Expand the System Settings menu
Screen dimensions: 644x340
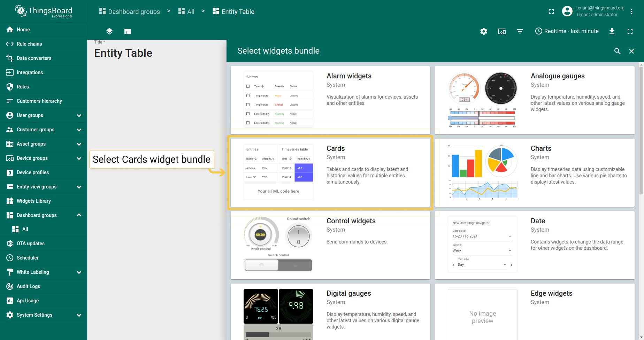79,315
